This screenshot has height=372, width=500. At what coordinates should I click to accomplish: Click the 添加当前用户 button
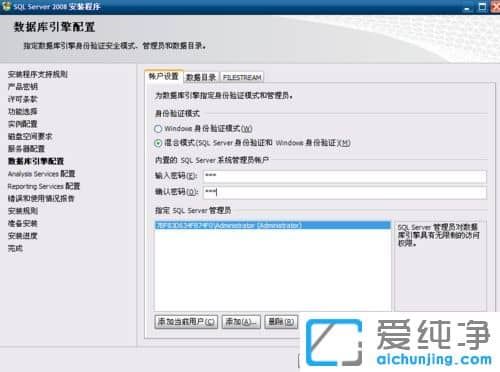186,322
